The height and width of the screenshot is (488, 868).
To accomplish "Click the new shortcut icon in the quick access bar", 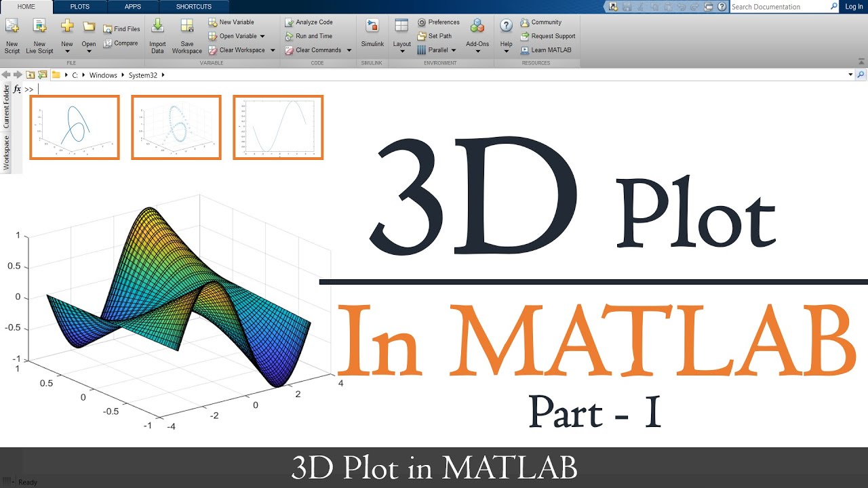I will pos(613,7).
